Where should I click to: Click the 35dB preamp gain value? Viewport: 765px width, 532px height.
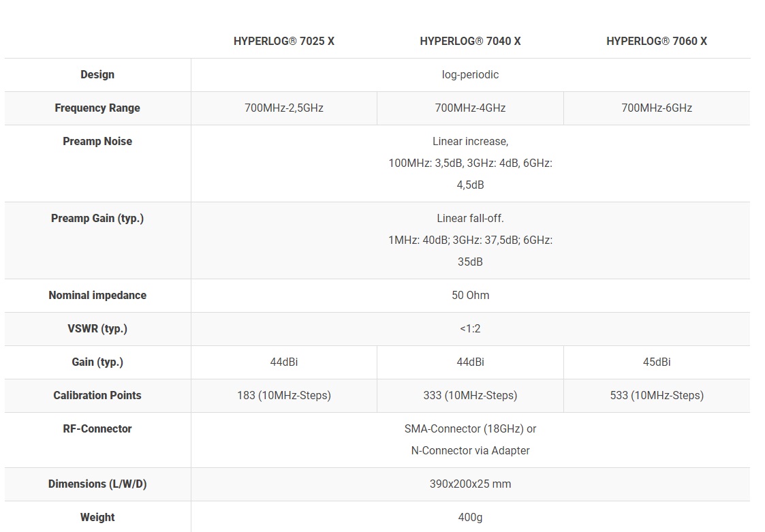[x=470, y=262]
